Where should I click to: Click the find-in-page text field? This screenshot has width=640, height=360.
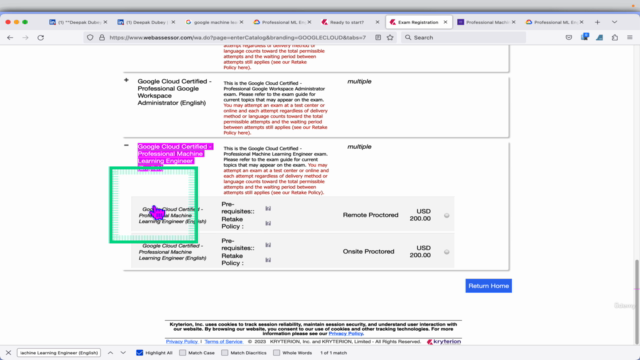pyautogui.click(x=59, y=353)
